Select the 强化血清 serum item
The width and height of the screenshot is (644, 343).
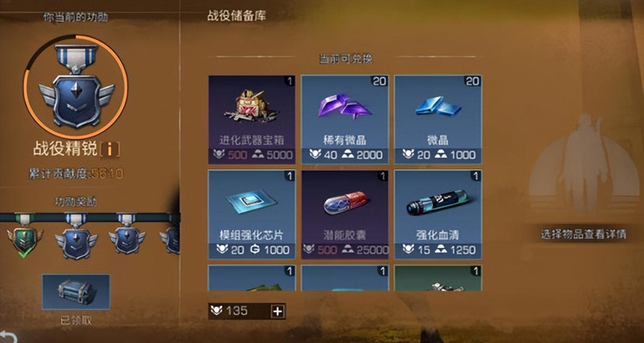click(x=438, y=214)
